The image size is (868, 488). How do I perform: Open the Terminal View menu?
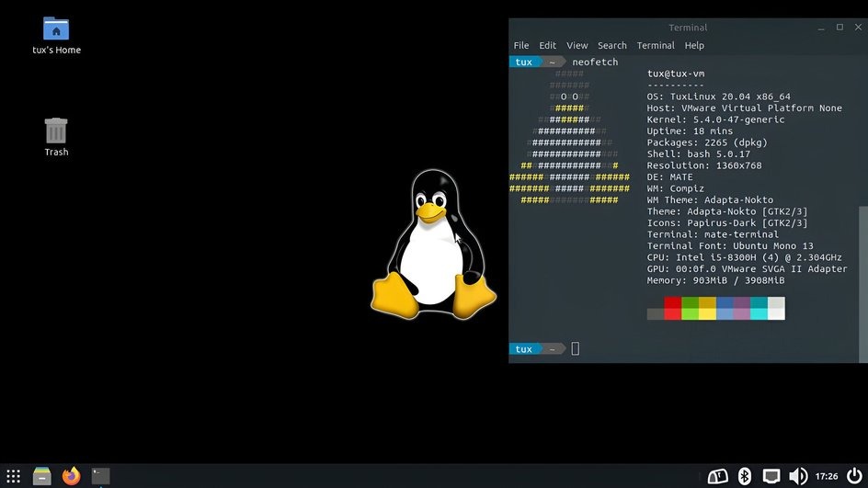577,45
